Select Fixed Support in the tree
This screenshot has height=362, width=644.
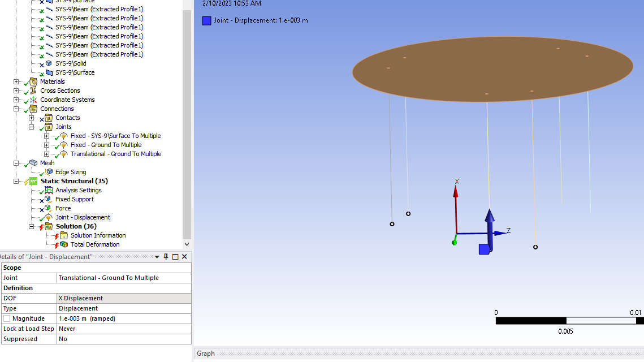coord(74,199)
